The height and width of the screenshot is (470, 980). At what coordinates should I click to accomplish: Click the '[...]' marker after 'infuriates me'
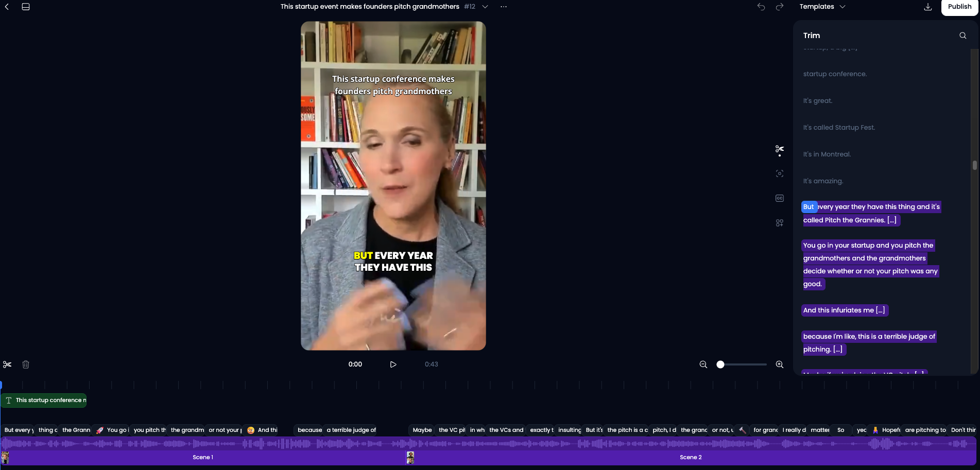(x=881, y=310)
